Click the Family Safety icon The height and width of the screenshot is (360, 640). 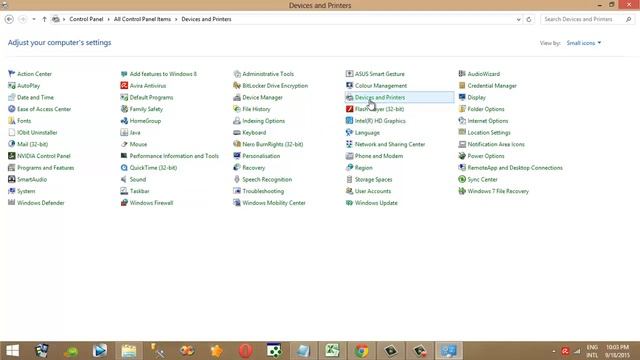coord(124,109)
